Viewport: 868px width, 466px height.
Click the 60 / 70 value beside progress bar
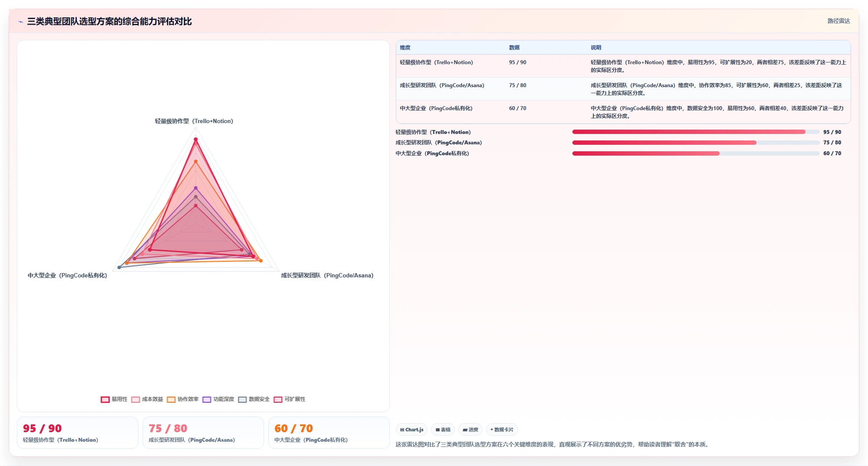pos(832,153)
